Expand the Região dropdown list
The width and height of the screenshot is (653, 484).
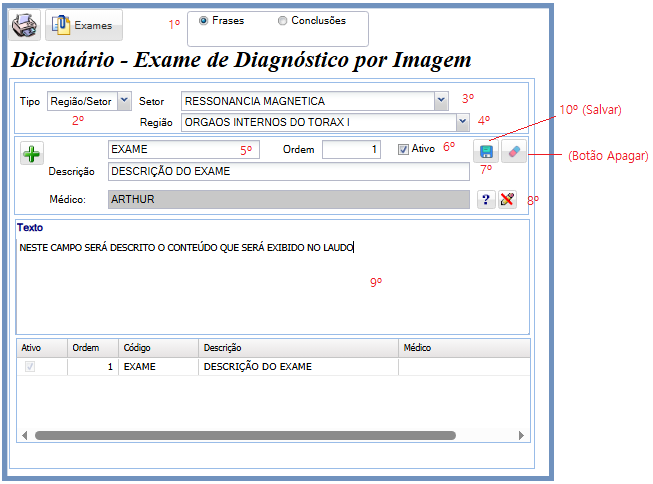462,122
